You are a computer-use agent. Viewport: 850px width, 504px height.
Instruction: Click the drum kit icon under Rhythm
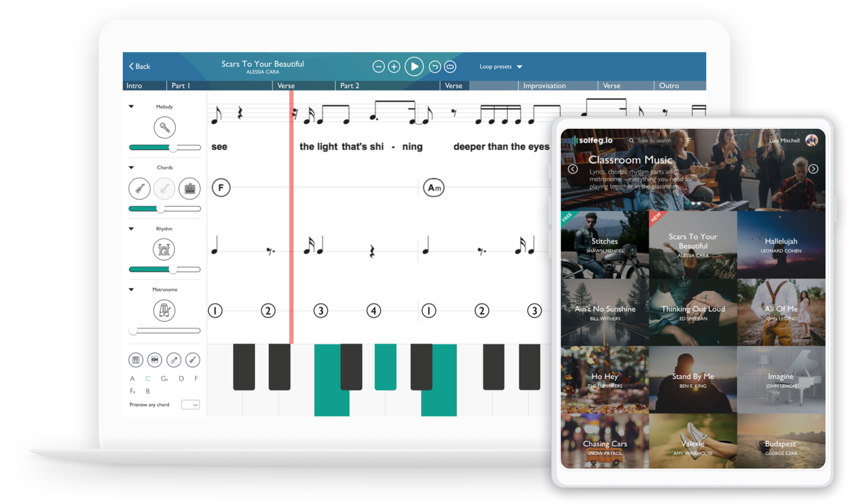point(163,249)
